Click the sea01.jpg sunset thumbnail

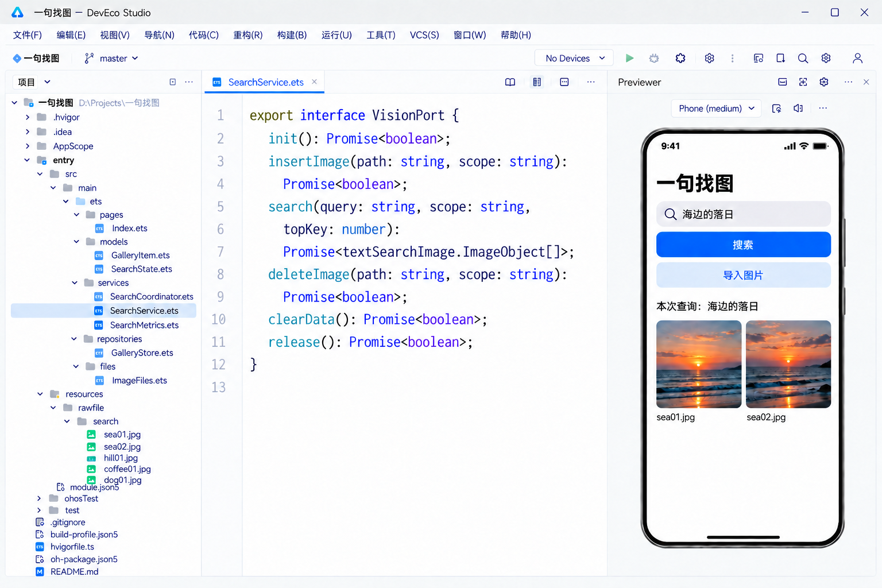tap(699, 364)
